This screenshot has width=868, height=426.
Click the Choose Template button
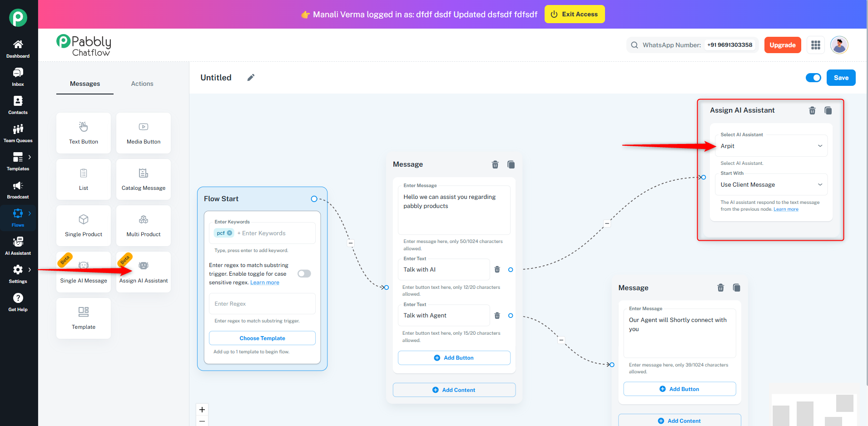(x=262, y=338)
